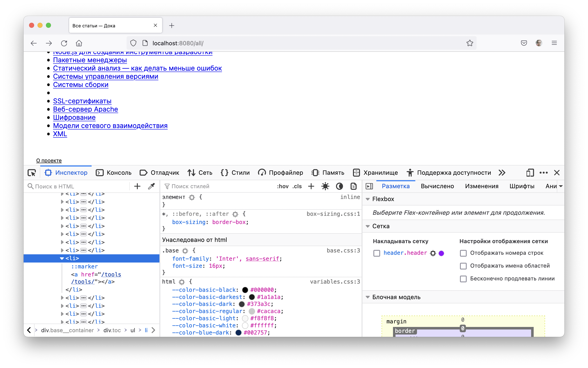Check 'Бесконечно продлевать линии' setting
588x368 pixels.
464,279
